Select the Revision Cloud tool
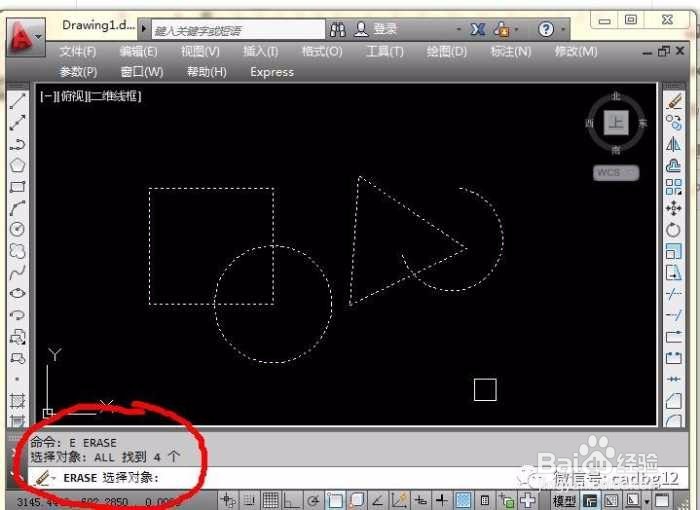 17,251
